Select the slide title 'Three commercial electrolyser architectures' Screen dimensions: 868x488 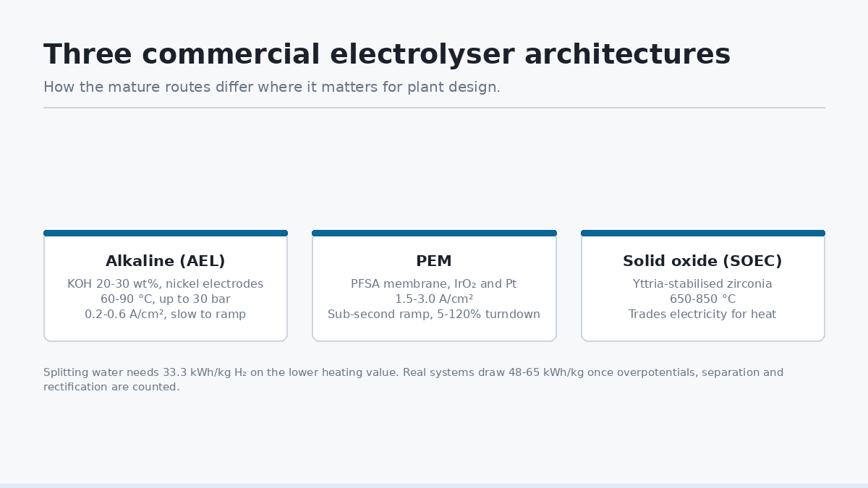click(387, 55)
